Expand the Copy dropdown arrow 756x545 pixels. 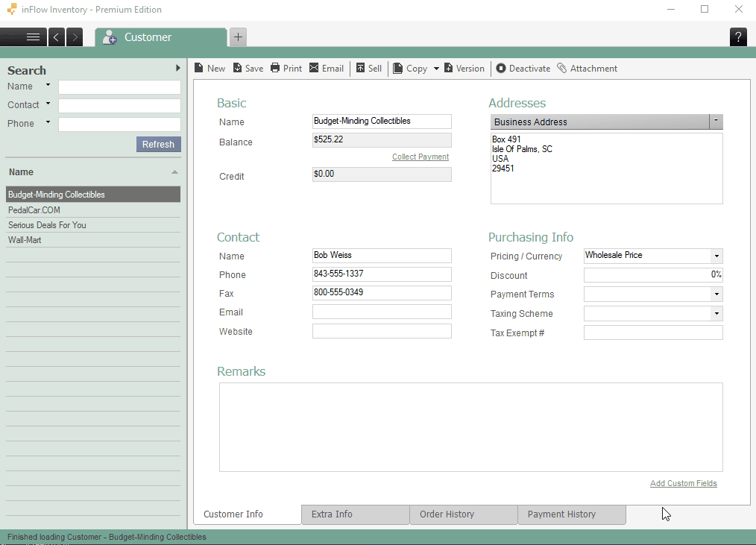tap(436, 69)
